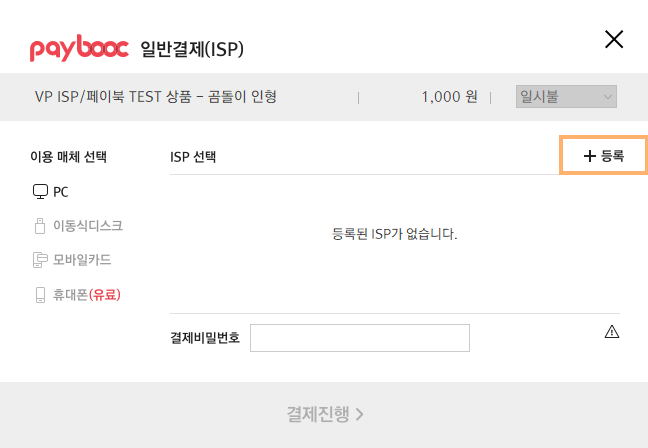648x448 pixels.
Task: Click the 등록된 ISP가 없습니다 message
Action: [395, 234]
